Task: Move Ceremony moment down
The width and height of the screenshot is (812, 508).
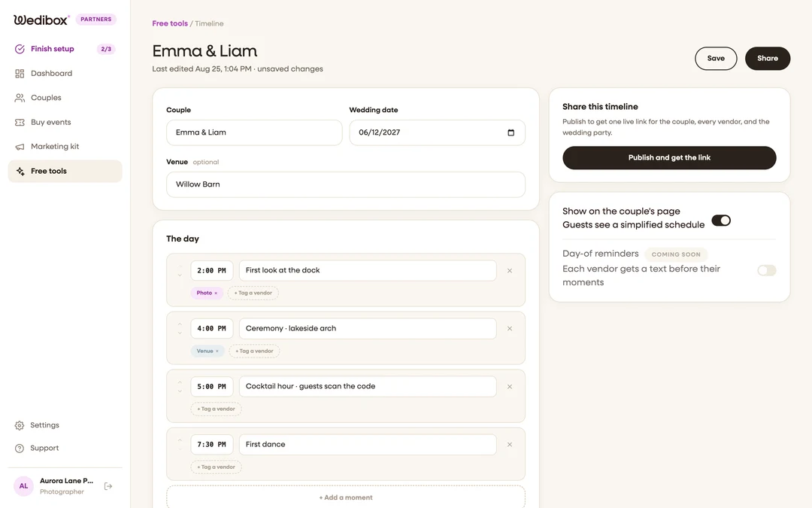Action: click(180, 333)
